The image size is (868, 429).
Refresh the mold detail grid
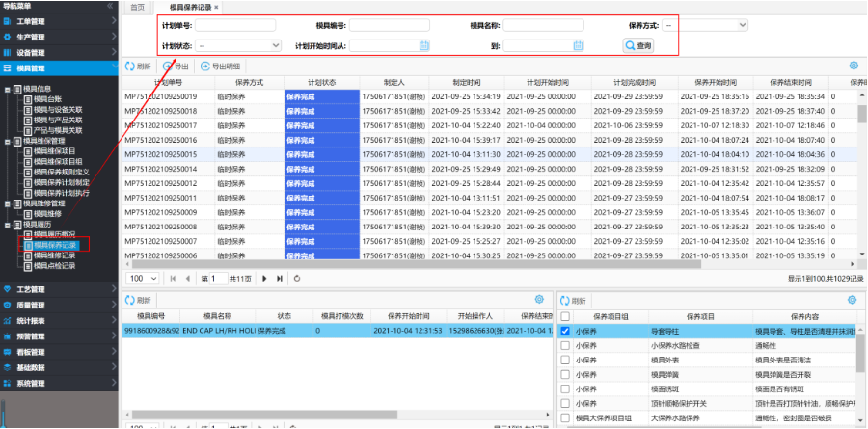(138, 300)
